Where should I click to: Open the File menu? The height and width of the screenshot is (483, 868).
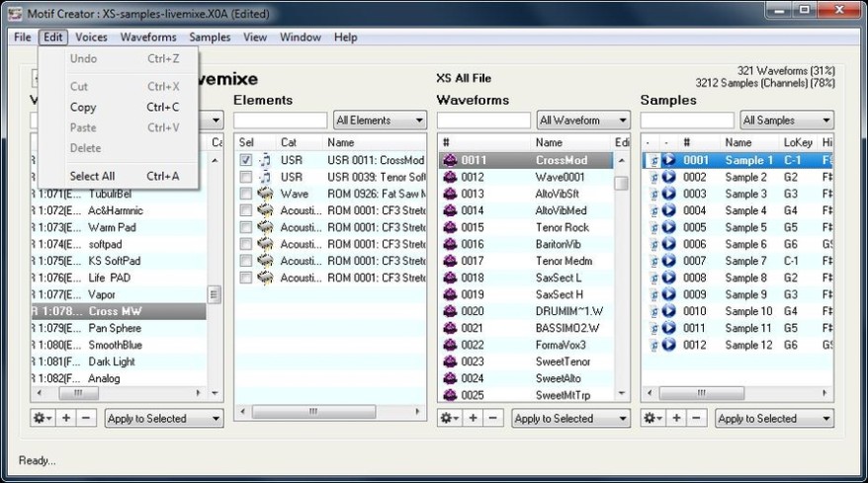23,38
